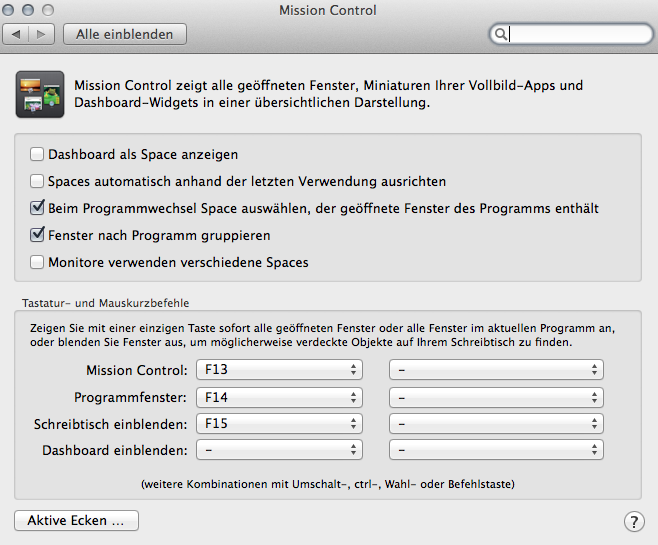Screen dimensions: 658x545
Task: Enable Monitore verwenden verschiedene Spaces
Action: click(x=37, y=262)
